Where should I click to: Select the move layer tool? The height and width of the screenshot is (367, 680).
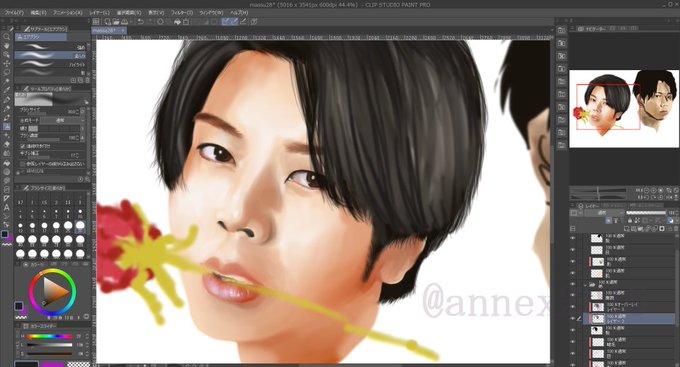[7, 63]
